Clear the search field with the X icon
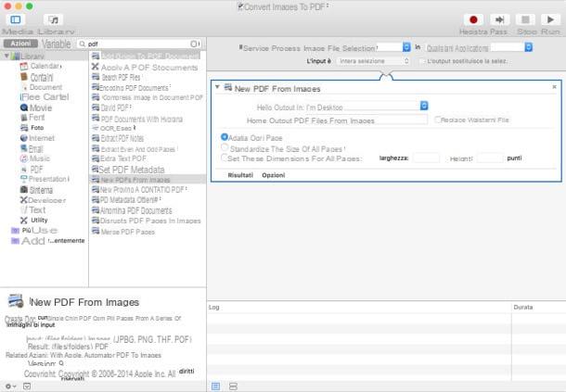 click(x=194, y=44)
